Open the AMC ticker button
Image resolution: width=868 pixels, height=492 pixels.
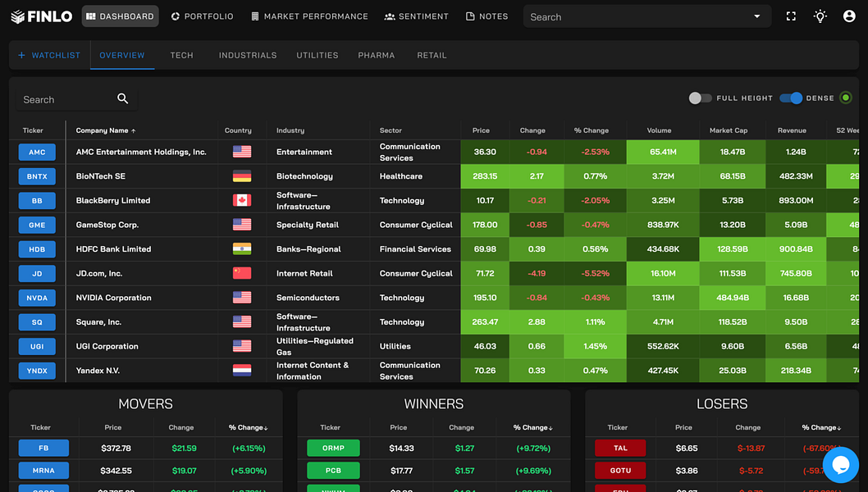[37, 153]
